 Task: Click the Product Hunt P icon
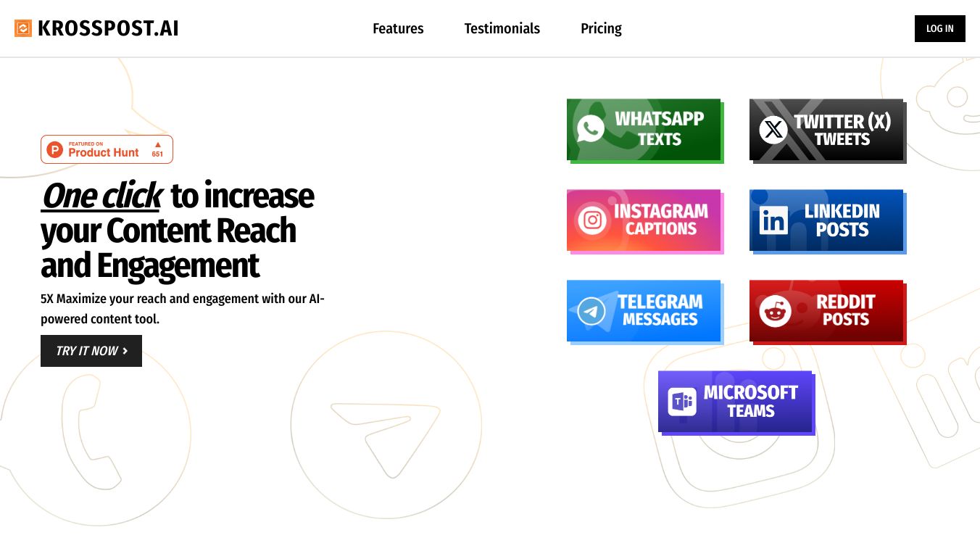(x=54, y=149)
